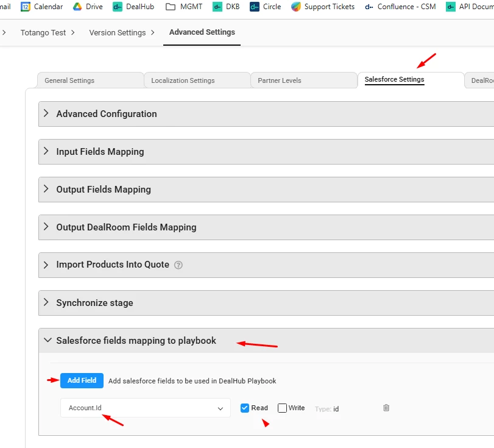Click the Confluence - CSM bookmark label
494x448 pixels.
(x=406, y=7)
